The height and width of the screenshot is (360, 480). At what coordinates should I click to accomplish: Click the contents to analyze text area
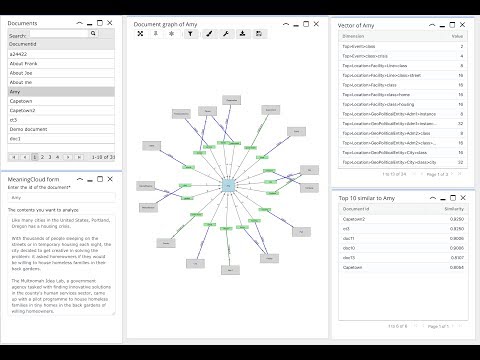pos(62,265)
